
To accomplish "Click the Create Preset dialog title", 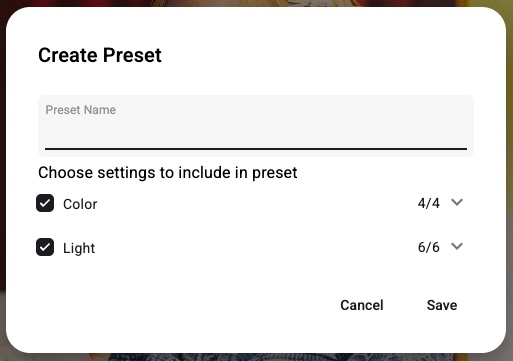I will click(x=100, y=55).
